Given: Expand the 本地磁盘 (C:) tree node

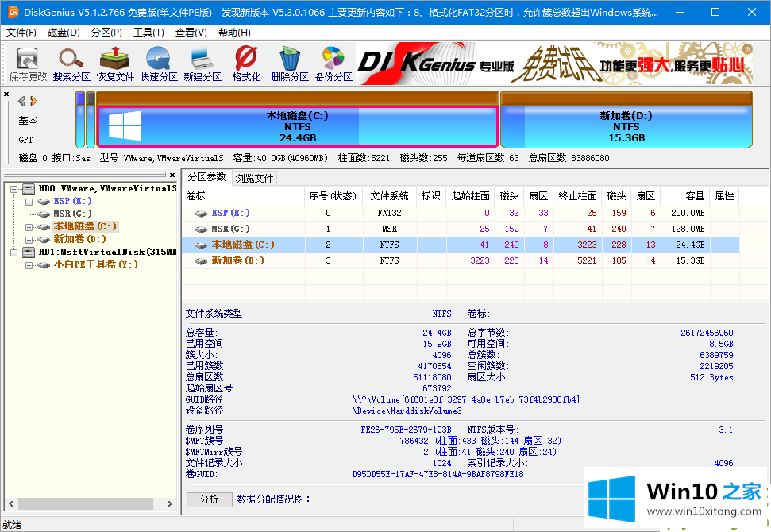Looking at the screenshot, I should (x=29, y=227).
